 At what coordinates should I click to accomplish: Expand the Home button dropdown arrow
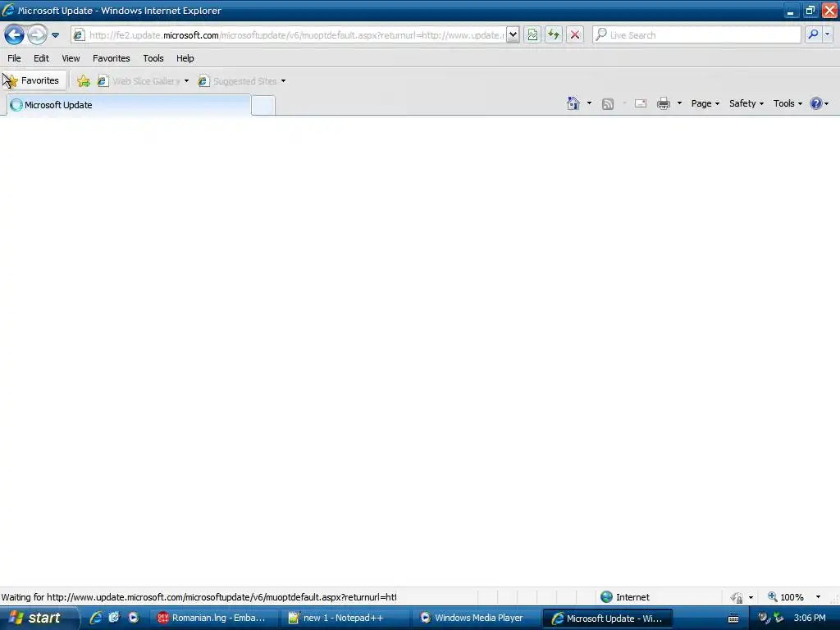(x=589, y=103)
